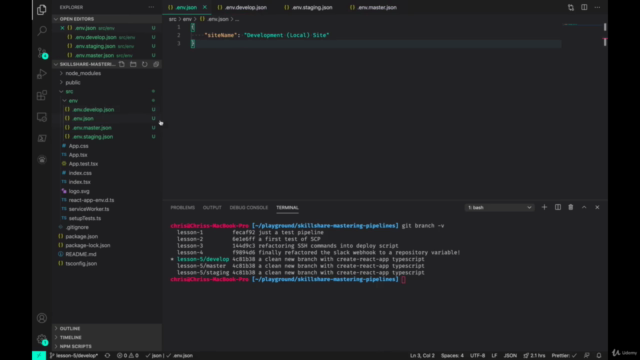
Task: Click New Folder icon in project header
Action: click(133, 64)
